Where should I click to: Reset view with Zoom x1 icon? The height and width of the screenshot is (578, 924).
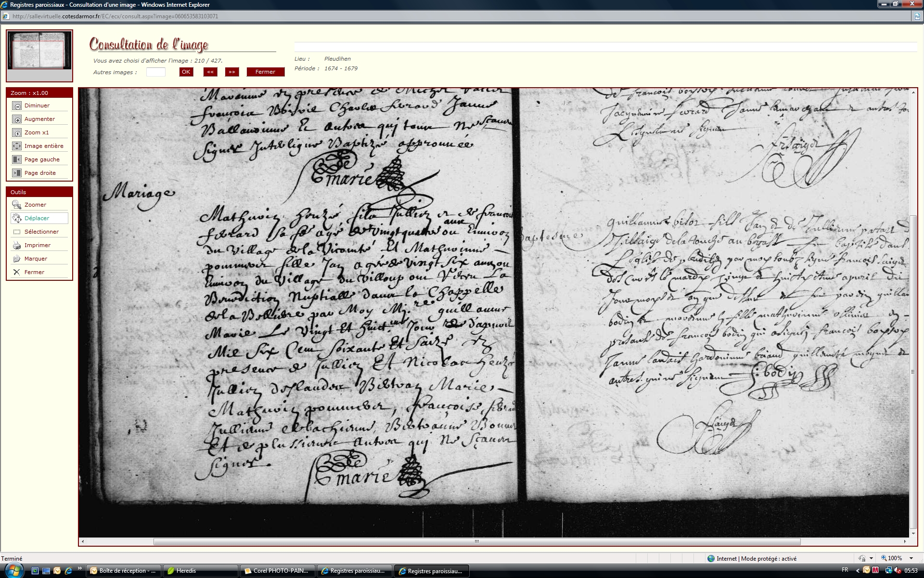tap(17, 132)
